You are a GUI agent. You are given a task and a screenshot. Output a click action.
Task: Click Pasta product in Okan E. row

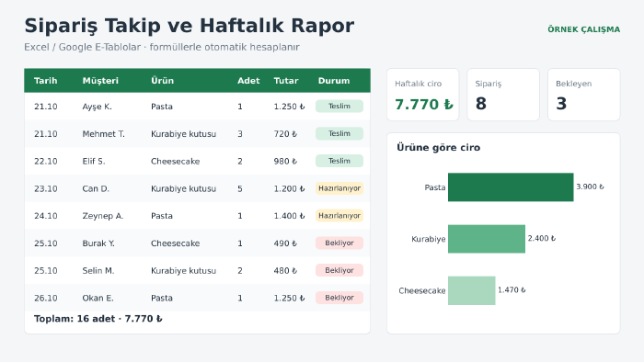162,298
